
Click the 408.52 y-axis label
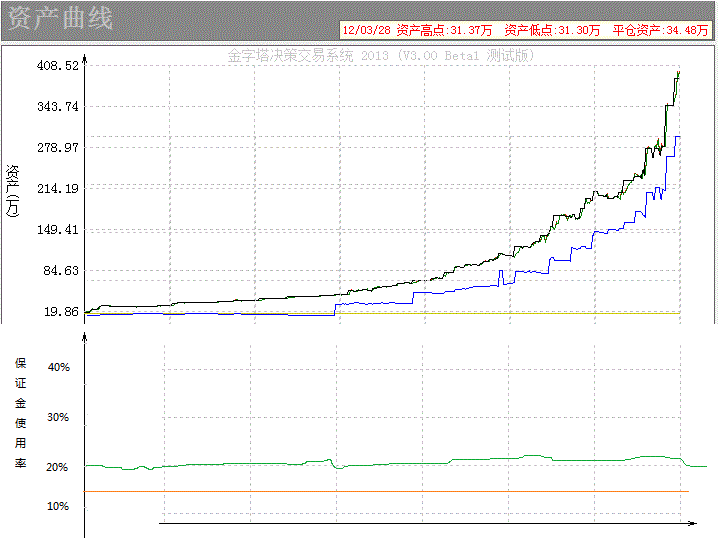pos(58,66)
